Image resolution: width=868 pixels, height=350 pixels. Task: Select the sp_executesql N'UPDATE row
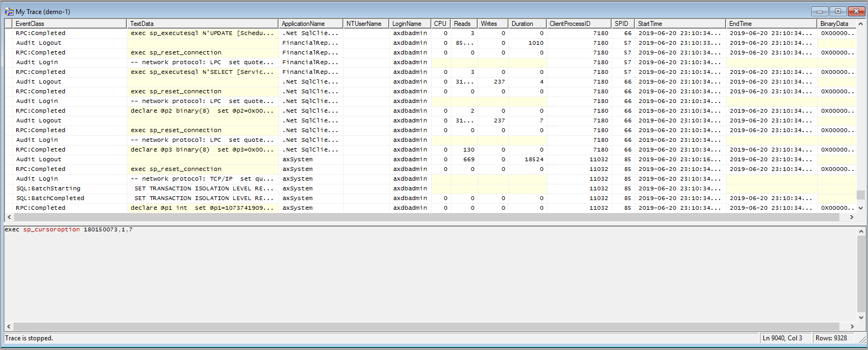click(202, 33)
